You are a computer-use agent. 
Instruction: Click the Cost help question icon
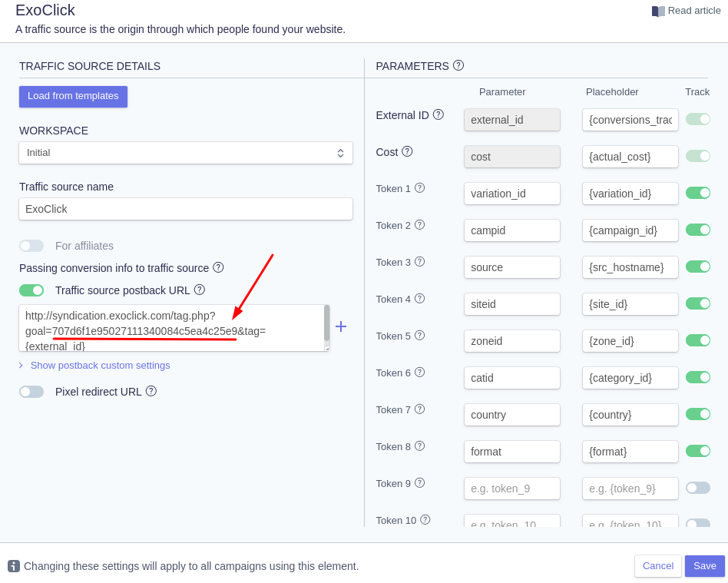[x=407, y=151]
